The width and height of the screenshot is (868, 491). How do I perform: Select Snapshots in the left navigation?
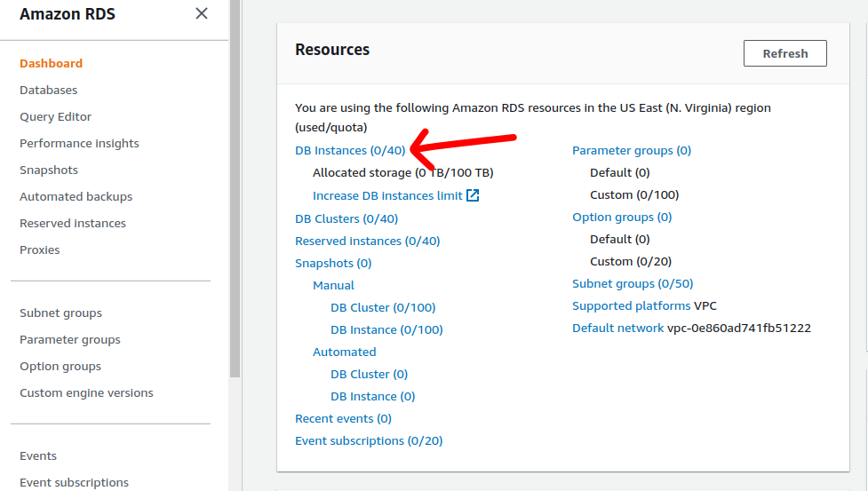49,170
